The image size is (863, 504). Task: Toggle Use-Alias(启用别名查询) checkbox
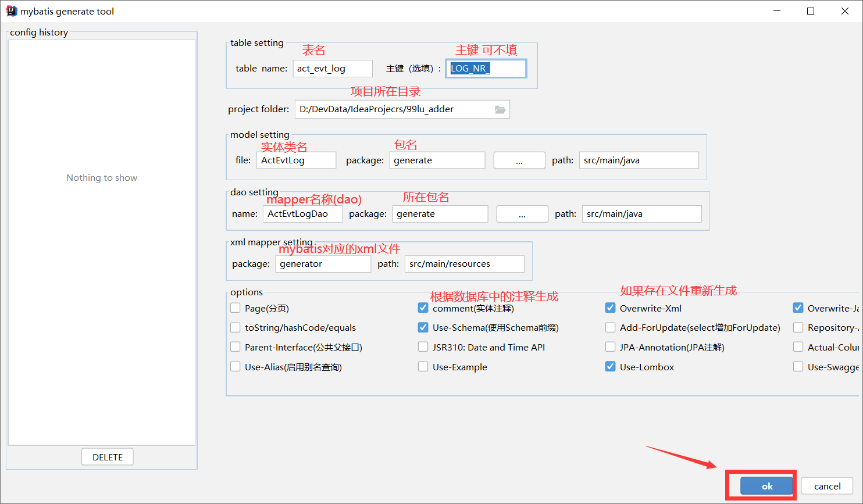coord(236,367)
